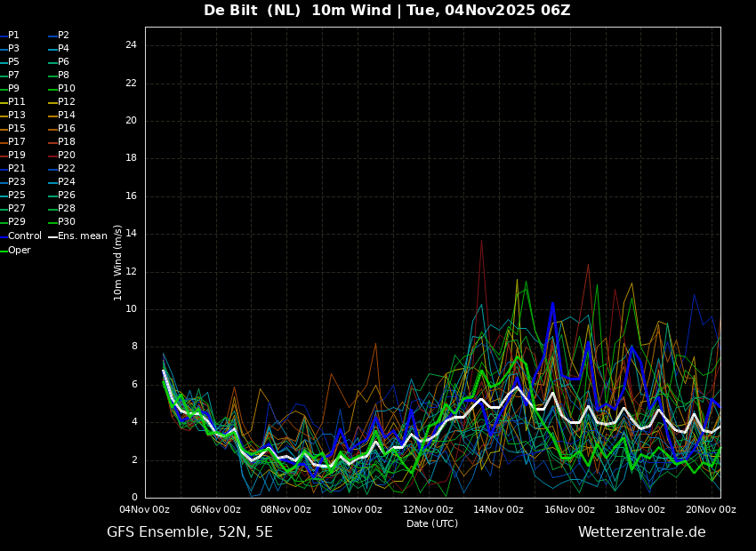Click the Control legend entry
756x551 pixels.
point(25,236)
